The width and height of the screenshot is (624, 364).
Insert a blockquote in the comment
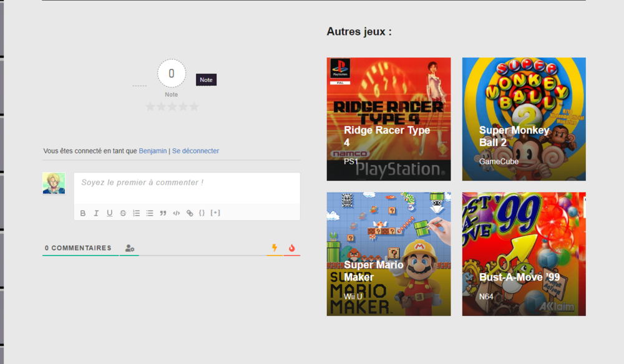pos(163,213)
